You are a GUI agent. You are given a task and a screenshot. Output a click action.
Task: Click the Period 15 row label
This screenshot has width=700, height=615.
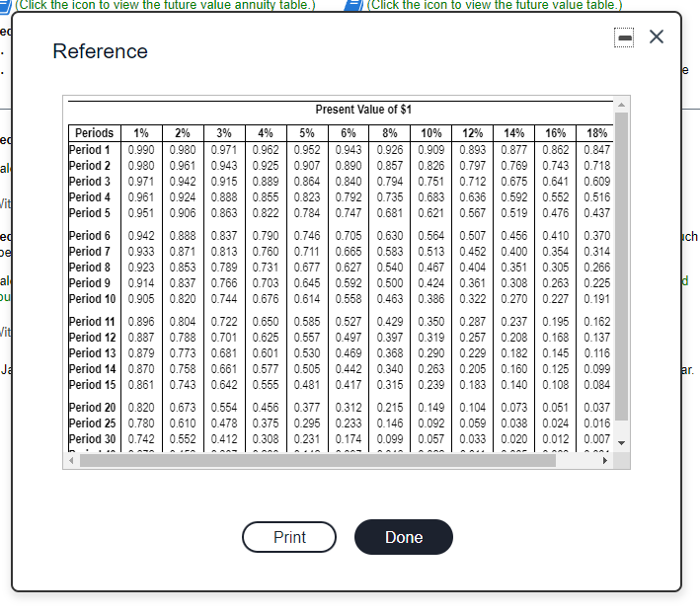93,384
